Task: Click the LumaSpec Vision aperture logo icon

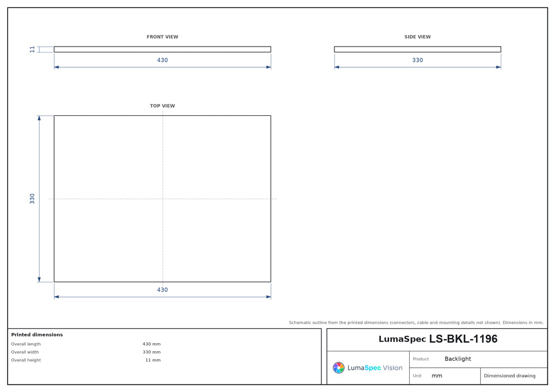Action: pyautogui.click(x=338, y=368)
